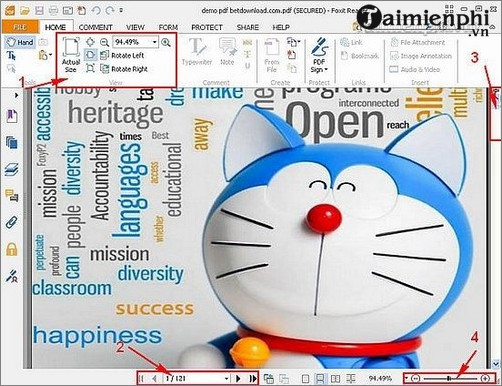
Task: Open the Pages thumbnails panel icon
Action: pyautogui.click(x=12, y=143)
